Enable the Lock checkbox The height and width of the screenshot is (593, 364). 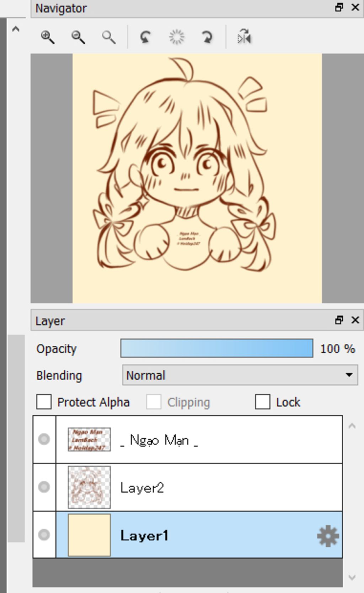click(262, 402)
